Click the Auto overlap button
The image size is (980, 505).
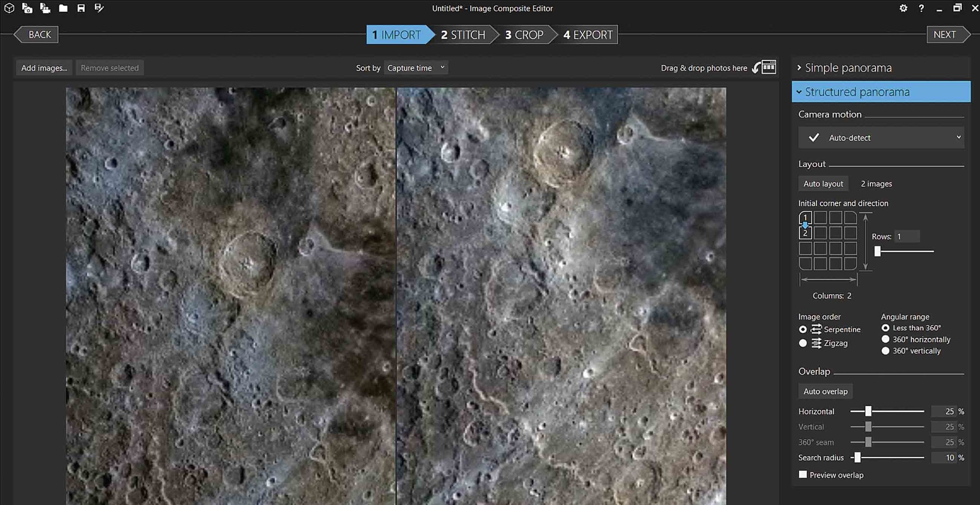click(825, 391)
